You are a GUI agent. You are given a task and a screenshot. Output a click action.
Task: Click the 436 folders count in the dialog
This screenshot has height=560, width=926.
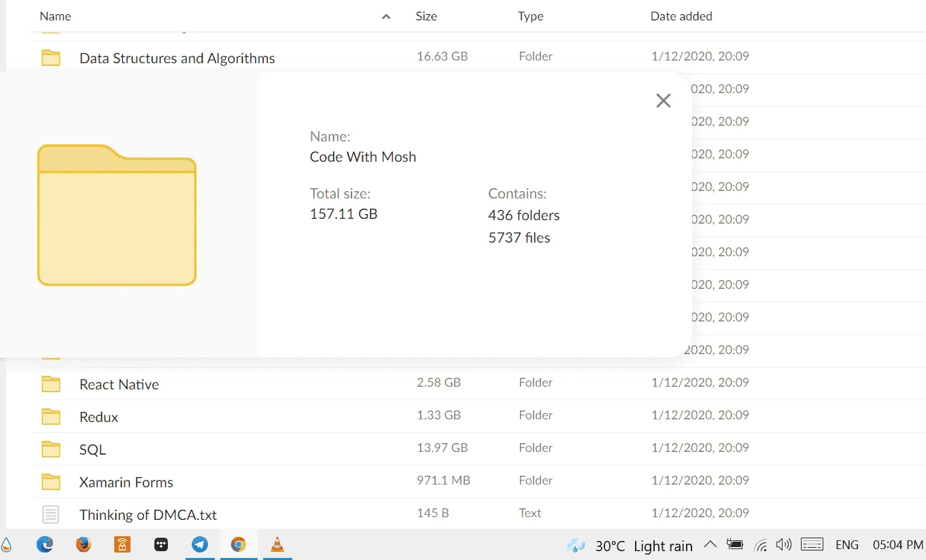pos(524,215)
